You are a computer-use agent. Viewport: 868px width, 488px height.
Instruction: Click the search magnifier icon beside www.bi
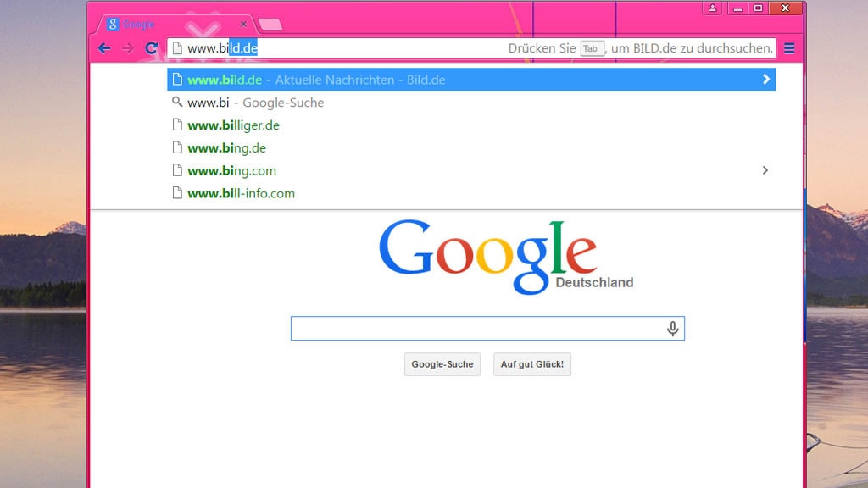pyautogui.click(x=177, y=102)
